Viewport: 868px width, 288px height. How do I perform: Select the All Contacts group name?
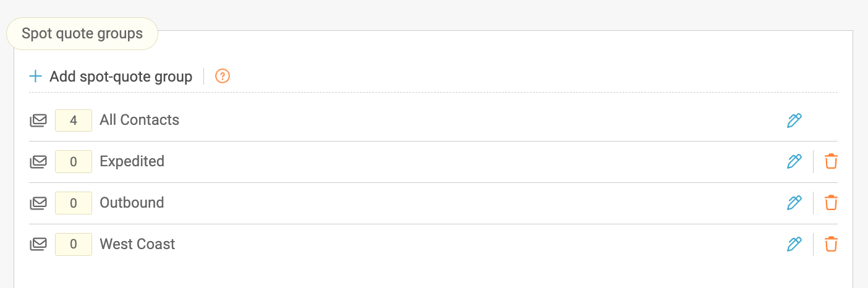[139, 120]
